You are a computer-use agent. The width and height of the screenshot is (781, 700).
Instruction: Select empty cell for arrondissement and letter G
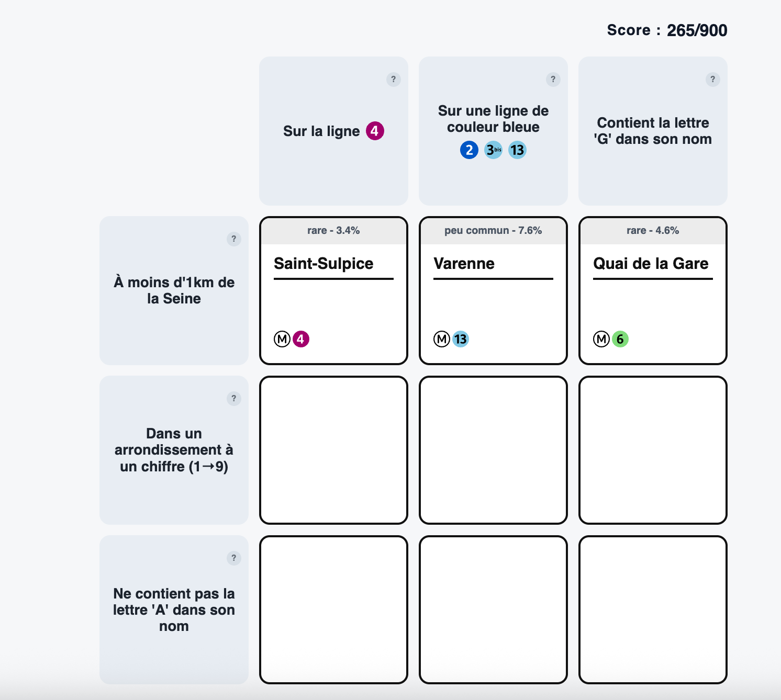coord(653,450)
